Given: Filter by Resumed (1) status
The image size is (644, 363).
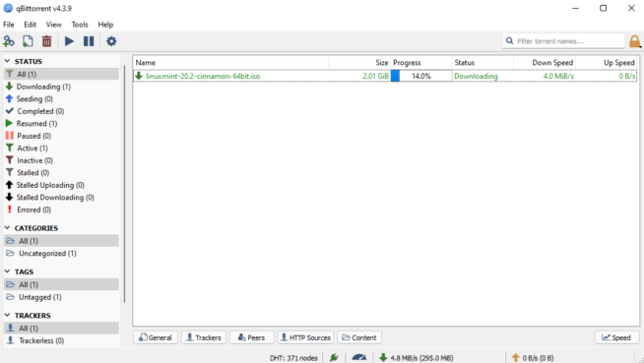Looking at the screenshot, I should pyautogui.click(x=61, y=124).
